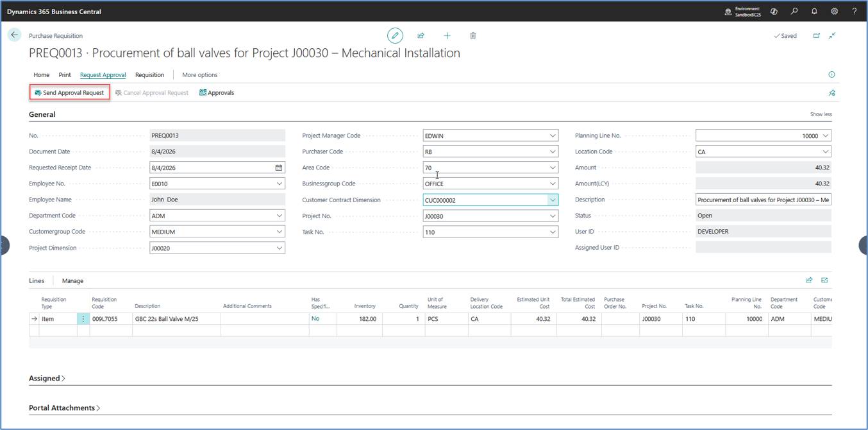The image size is (868, 430).
Task: Open Customer Contract Dimension dropdown
Action: [553, 200]
